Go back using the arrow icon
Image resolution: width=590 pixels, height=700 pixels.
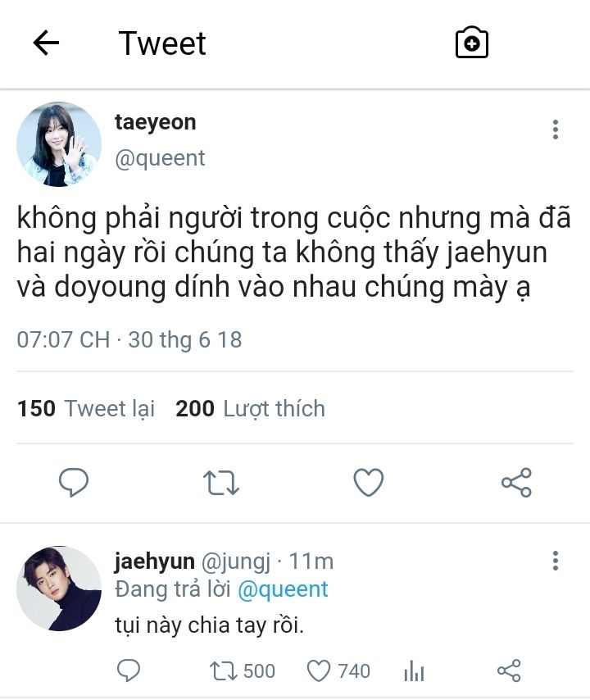point(46,43)
